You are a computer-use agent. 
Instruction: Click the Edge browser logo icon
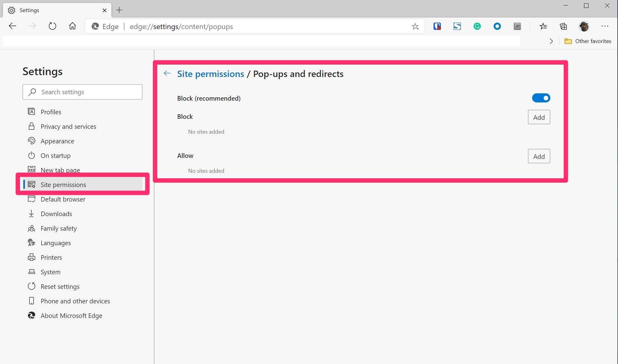[x=95, y=26]
